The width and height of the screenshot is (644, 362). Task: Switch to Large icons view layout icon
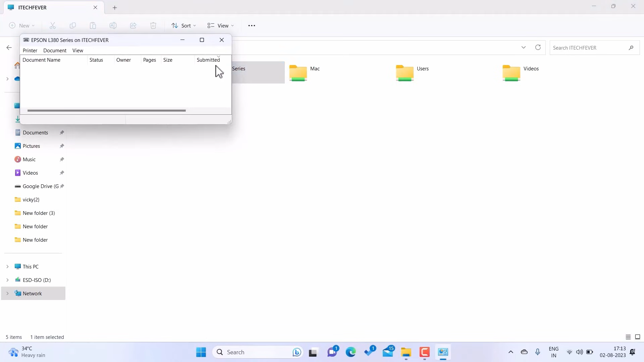click(x=638, y=337)
